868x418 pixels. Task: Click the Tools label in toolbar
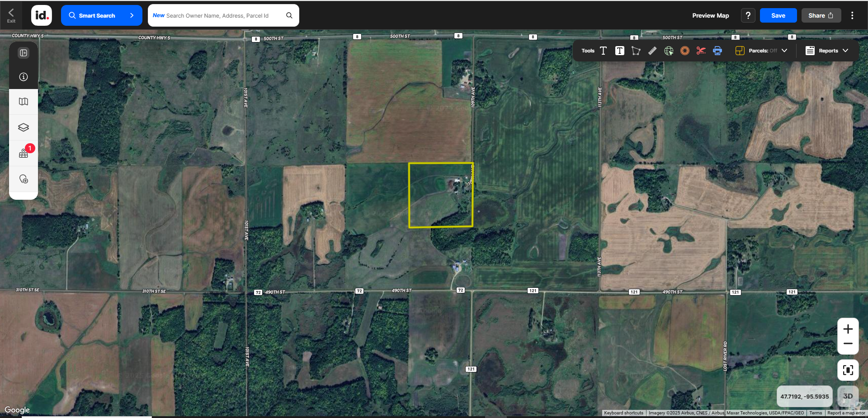click(588, 51)
